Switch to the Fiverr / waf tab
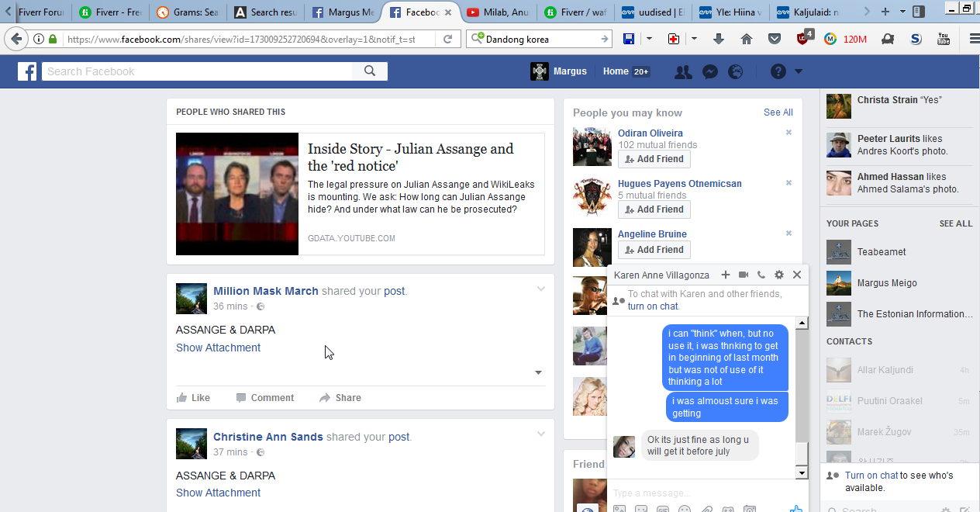The width and height of the screenshot is (980, 512). pos(575,12)
